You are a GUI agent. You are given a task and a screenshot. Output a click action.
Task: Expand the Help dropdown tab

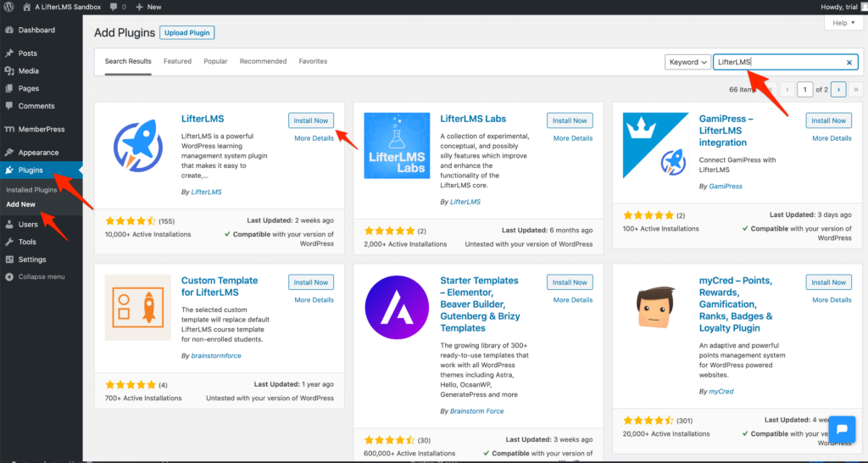(843, 23)
